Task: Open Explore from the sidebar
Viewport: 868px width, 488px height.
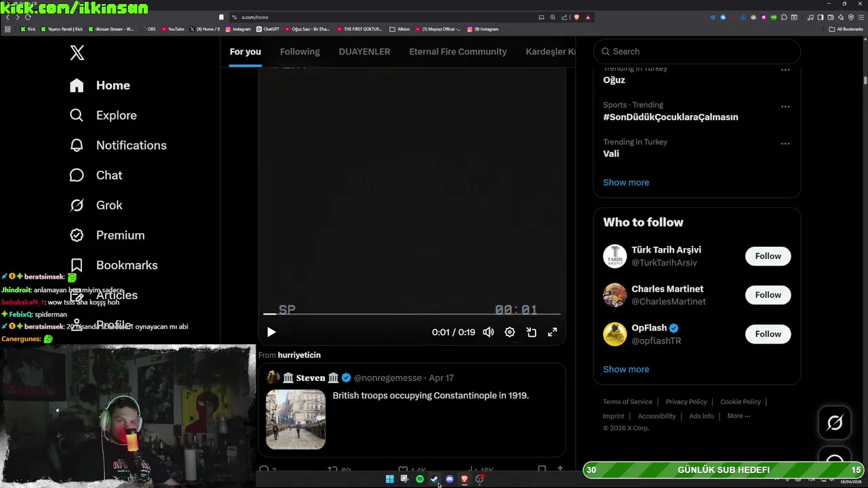Action: tap(103, 115)
